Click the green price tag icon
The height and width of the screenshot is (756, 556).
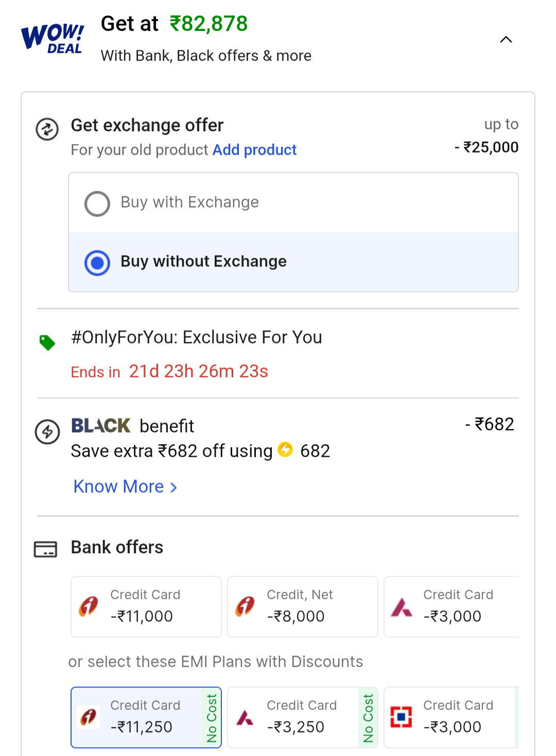[x=47, y=342]
